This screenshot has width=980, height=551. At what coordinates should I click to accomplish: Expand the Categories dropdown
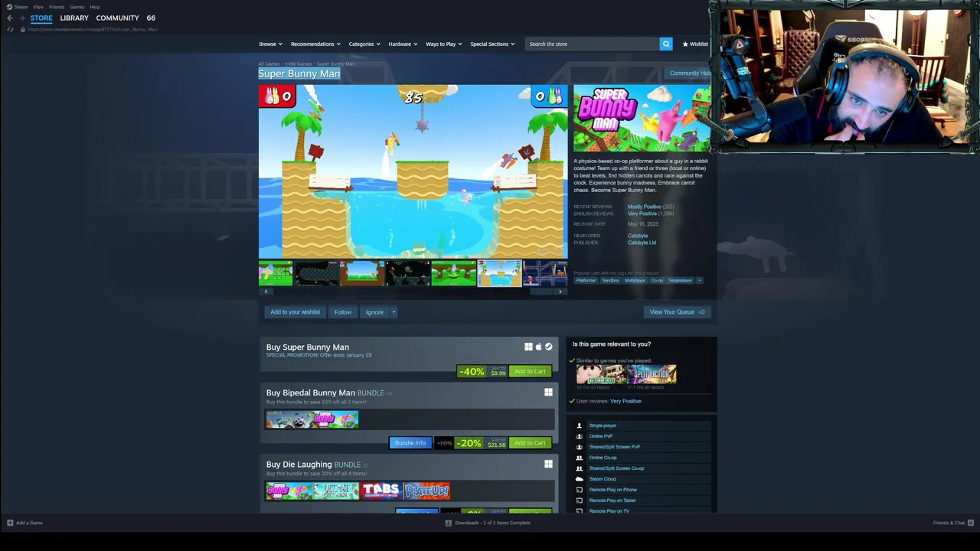(x=364, y=44)
